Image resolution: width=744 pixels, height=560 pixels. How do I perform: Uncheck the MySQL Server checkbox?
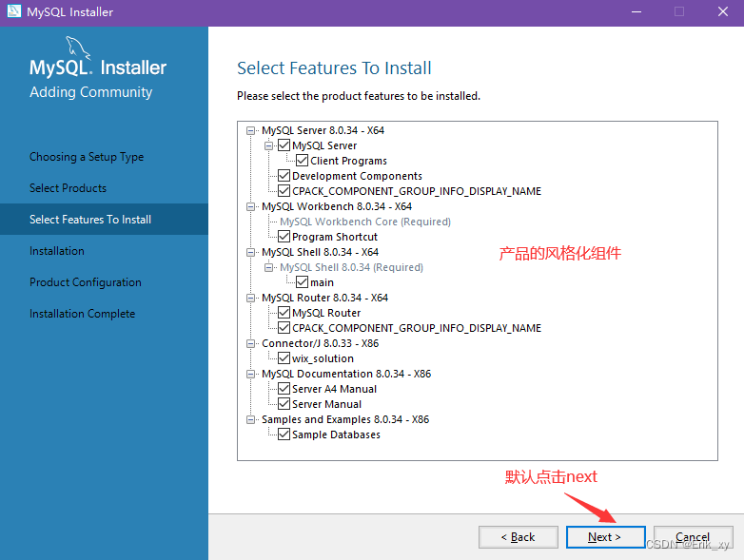point(284,145)
